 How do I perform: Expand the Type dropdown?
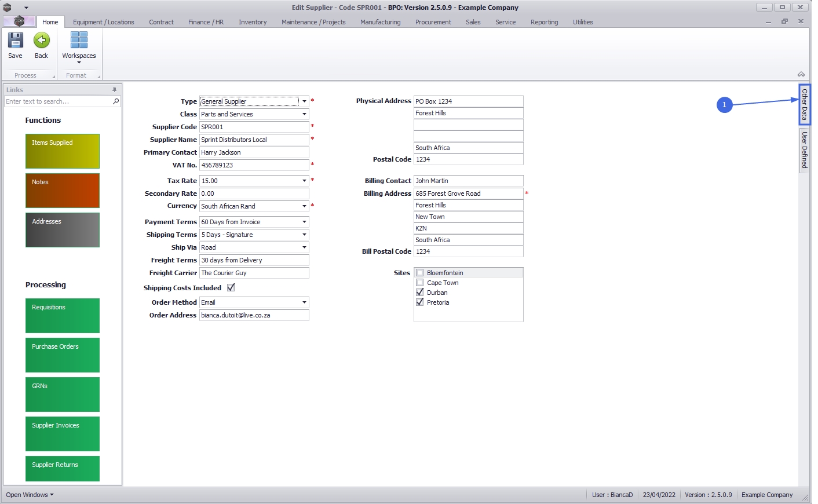pos(304,101)
